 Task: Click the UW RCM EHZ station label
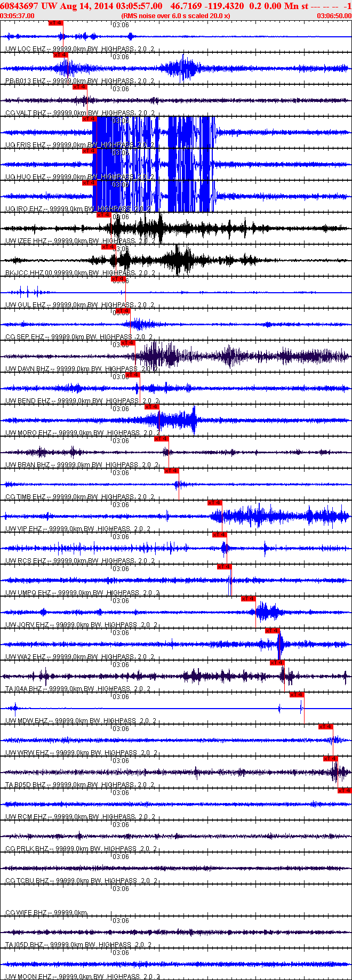pos(25,817)
